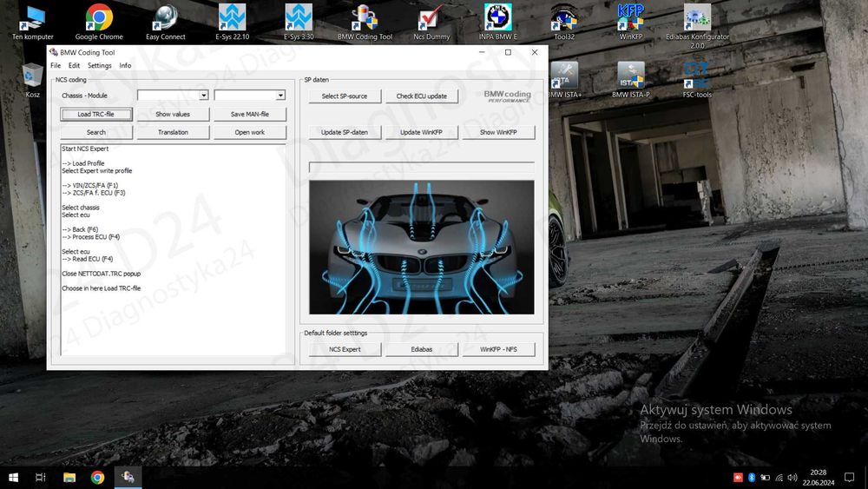Launch the E-Sys 3.30 desktop shortcut
Screen dimensions: 868x489
(299, 23)
